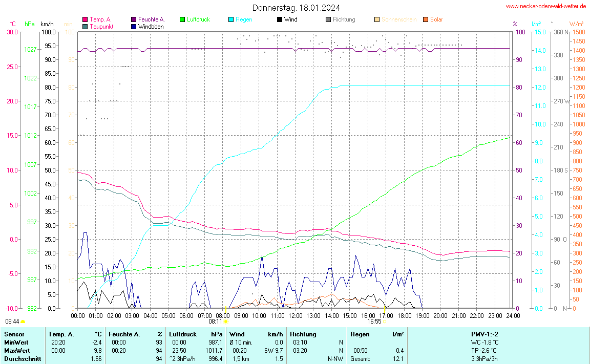Select the gray Richtung legend marker

(328, 19)
